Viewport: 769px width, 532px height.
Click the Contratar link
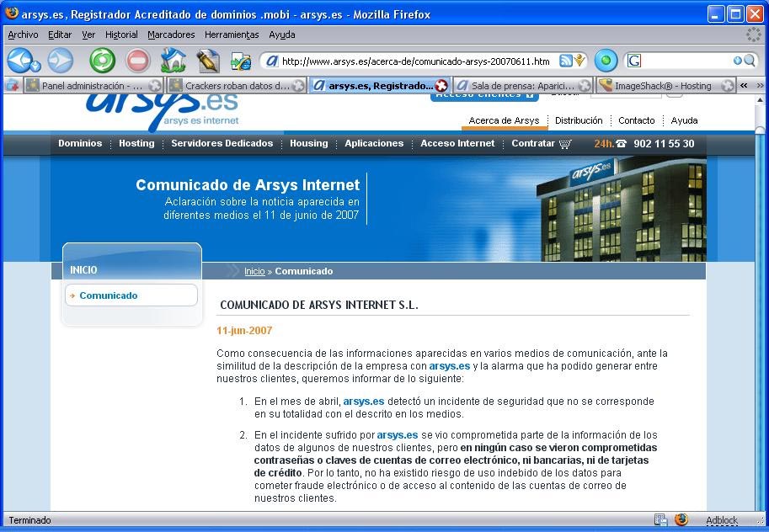[532, 144]
